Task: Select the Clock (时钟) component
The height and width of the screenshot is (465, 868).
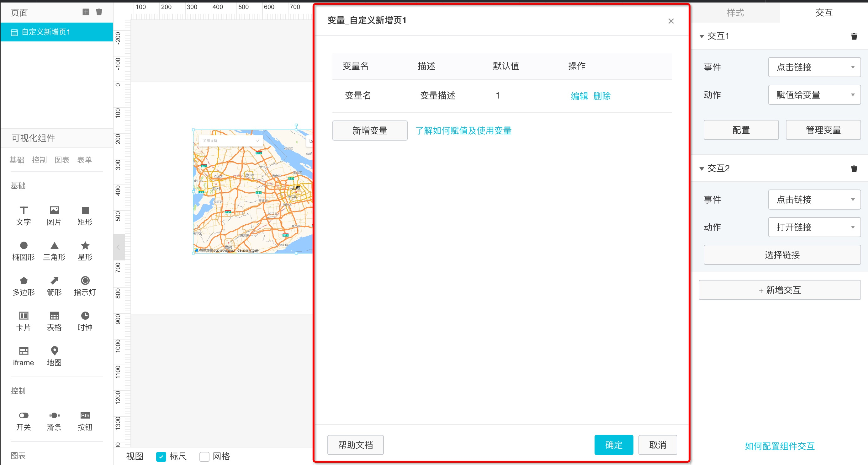Action: 85,321
